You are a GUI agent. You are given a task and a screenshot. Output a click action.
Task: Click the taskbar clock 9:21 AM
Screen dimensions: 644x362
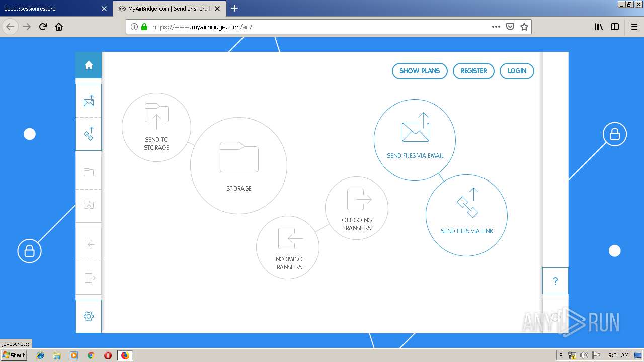pyautogui.click(x=618, y=355)
